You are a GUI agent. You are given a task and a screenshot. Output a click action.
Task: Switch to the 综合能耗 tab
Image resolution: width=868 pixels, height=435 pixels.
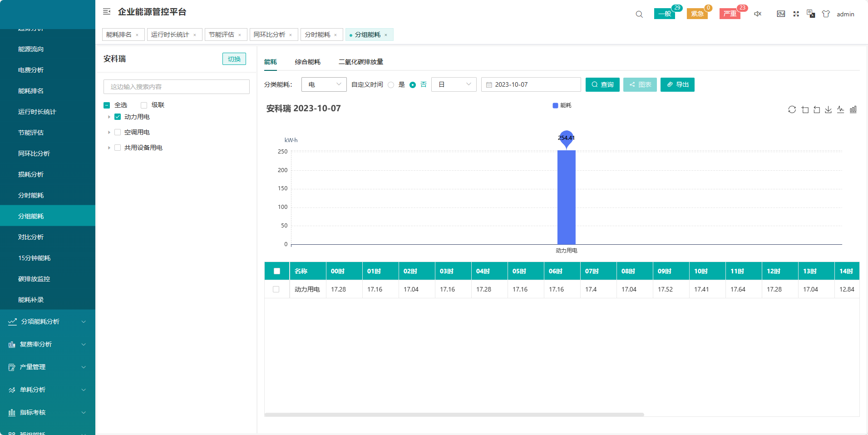[x=307, y=62]
